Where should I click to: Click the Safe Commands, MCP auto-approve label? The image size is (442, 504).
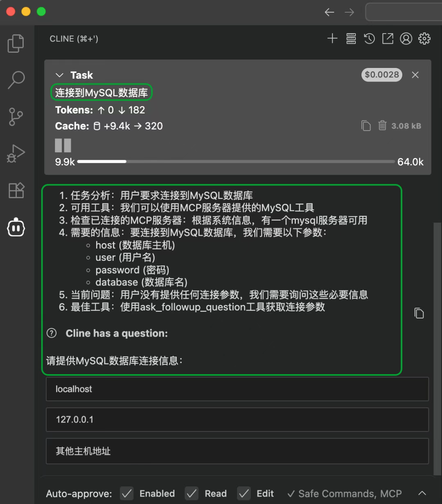pos(345,493)
